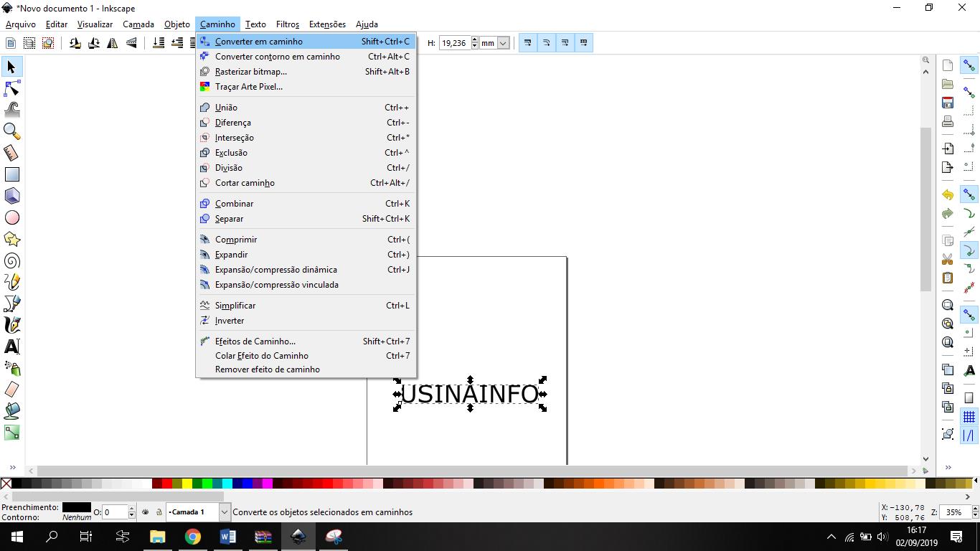The height and width of the screenshot is (551, 980).
Task: Click the Paste clipboard icon
Action: (x=948, y=278)
